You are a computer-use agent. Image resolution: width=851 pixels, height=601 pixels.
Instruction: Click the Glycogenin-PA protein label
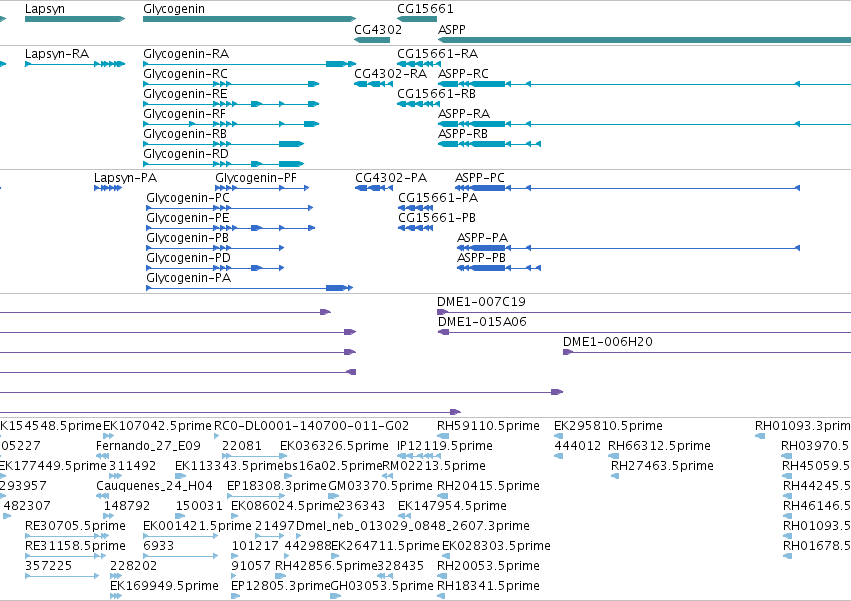pos(188,279)
